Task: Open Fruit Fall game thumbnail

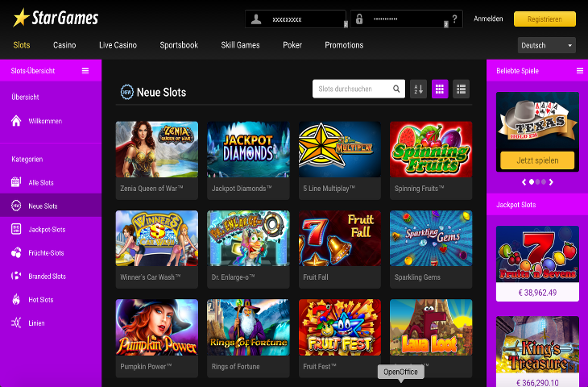Action: pyautogui.click(x=340, y=239)
